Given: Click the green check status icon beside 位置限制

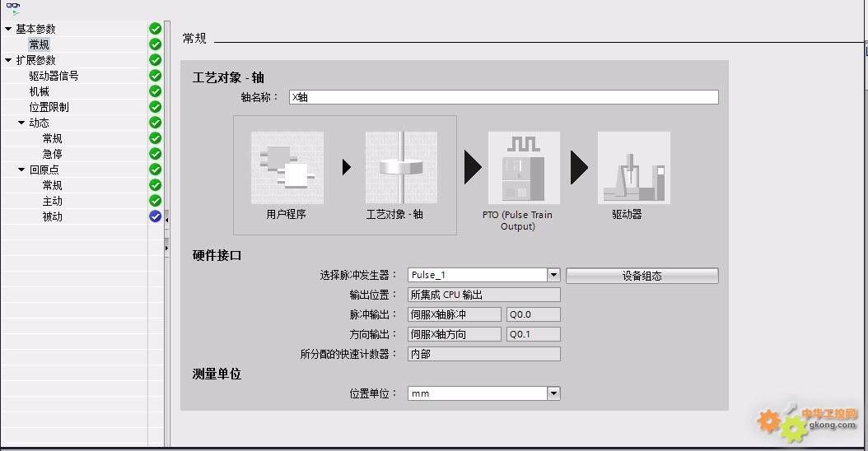Looking at the screenshot, I should [155, 106].
